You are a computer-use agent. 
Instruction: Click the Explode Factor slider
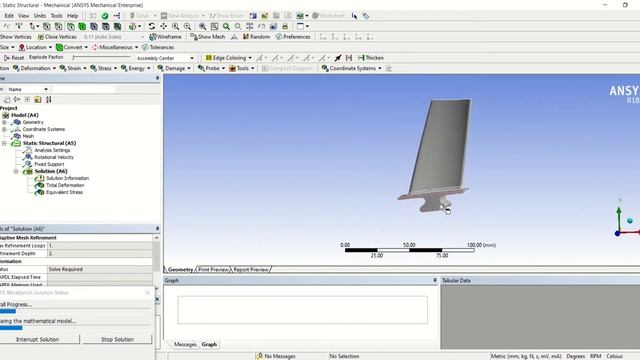[102, 58]
